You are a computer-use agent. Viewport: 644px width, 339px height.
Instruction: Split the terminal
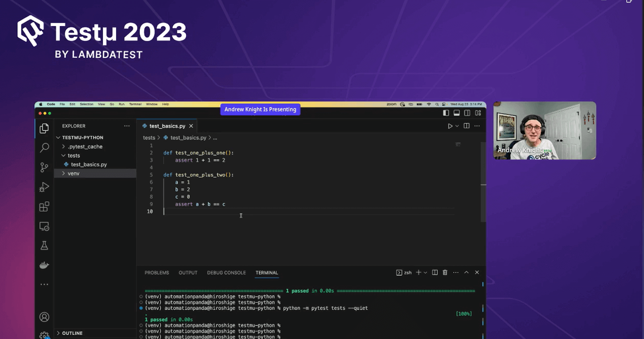point(435,272)
